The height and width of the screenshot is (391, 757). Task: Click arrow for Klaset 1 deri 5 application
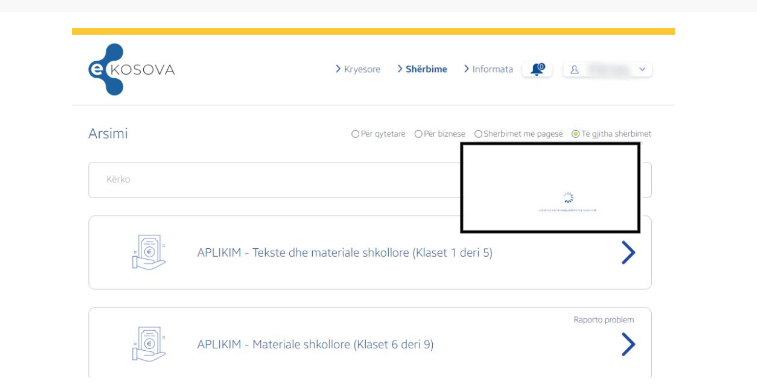tap(628, 252)
